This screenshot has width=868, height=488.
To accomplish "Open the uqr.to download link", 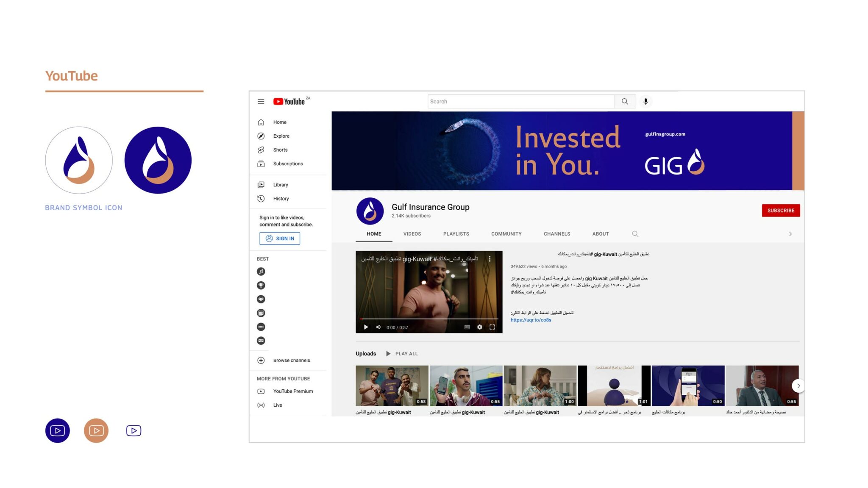I will [x=531, y=320].
